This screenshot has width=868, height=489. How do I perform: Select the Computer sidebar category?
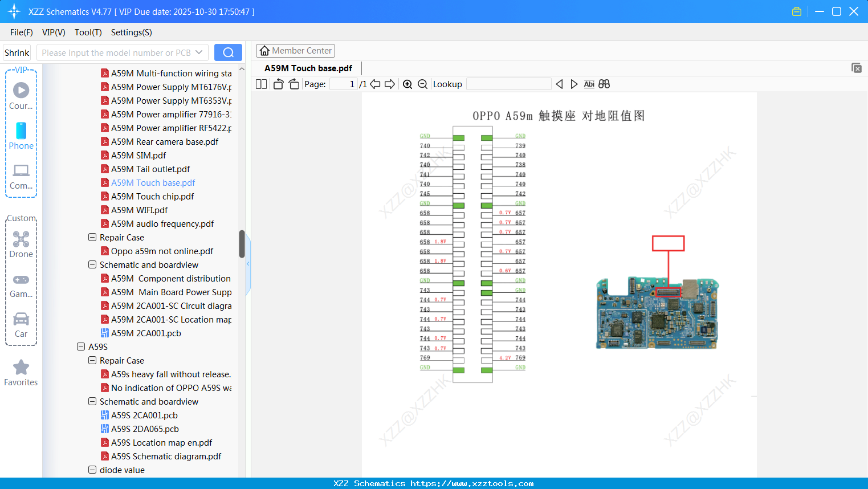21,177
